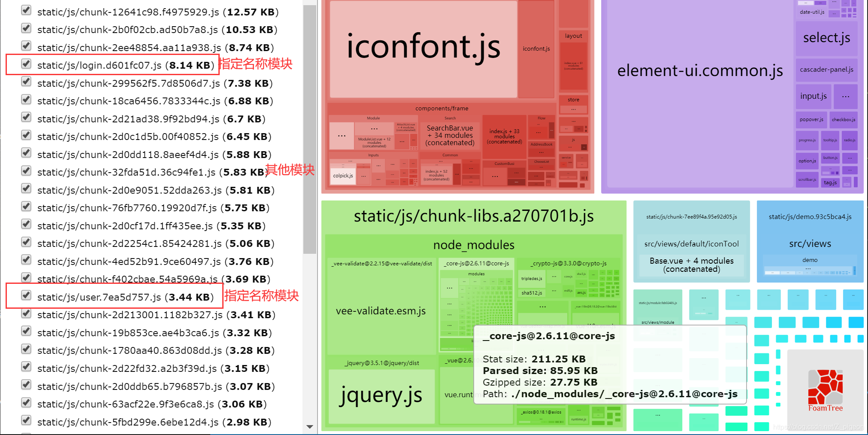Click the _core-js@2.6.11@core-js group header
Screen dimensions: 868x435
pos(477,264)
